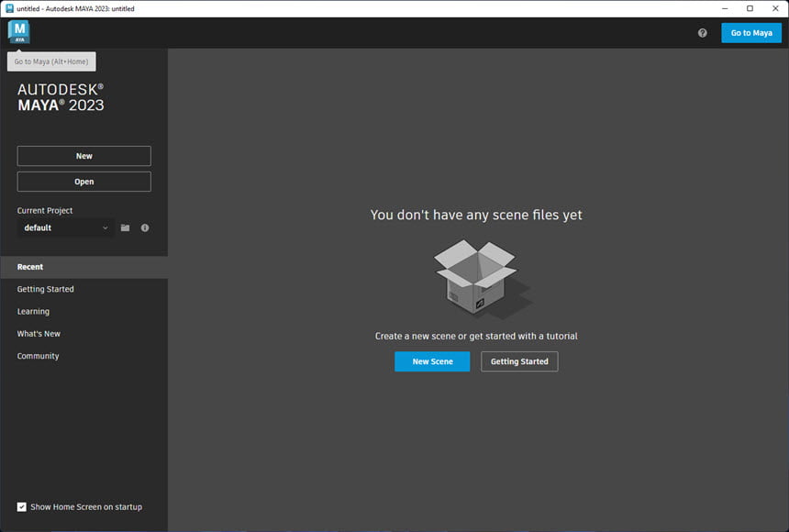Select the Recent tab in sidebar
Image resolution: width=789 pixels, height=532 pixels.
(x=84, y=267)
